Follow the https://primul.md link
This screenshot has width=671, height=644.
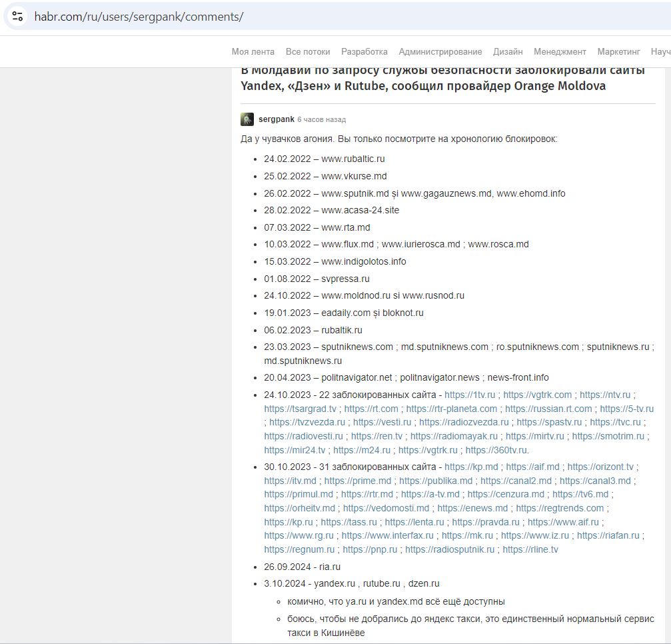point(299,495)
